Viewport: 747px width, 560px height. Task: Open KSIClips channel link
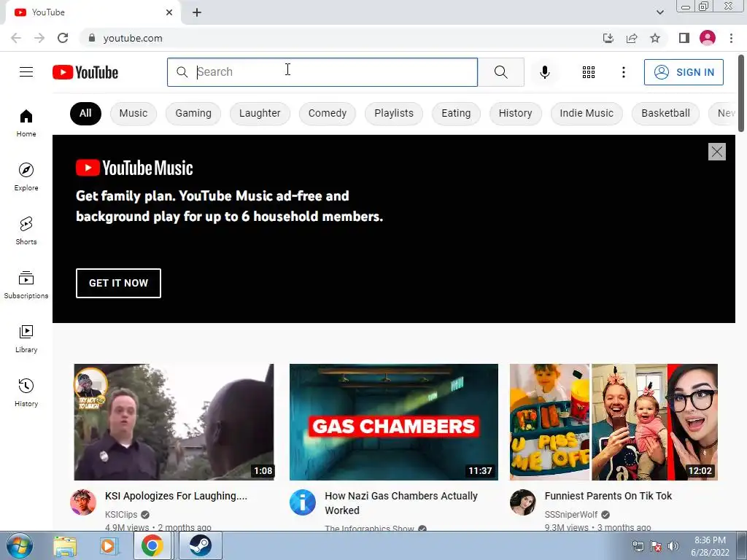coord(121,514)
